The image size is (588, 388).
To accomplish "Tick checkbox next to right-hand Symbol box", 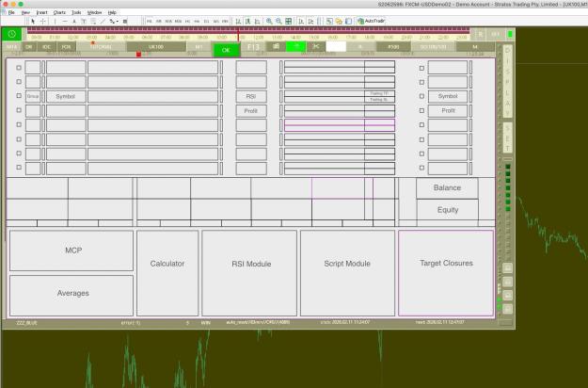I will point(421,96).
